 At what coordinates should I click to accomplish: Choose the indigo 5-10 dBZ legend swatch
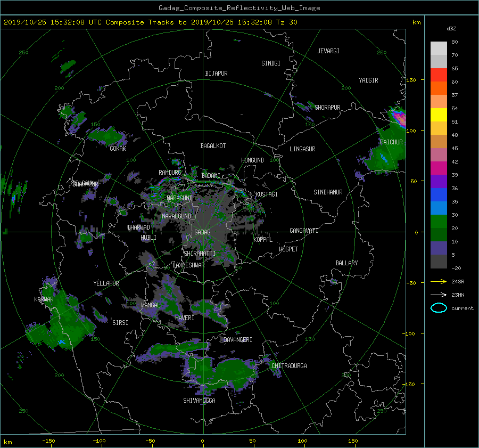tap(439, 248)
